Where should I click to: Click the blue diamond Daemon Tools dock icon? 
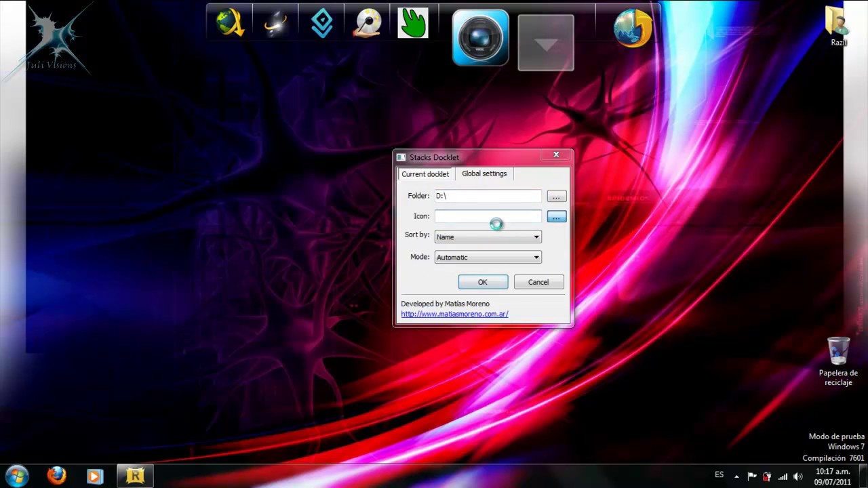(321, 22)
